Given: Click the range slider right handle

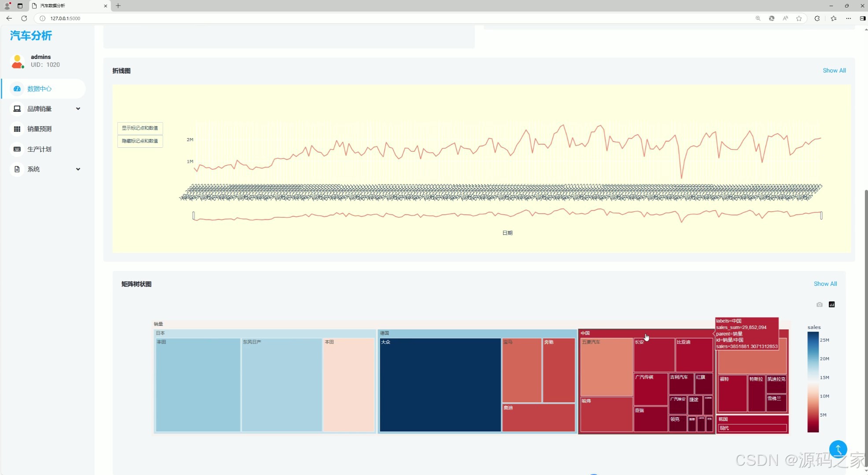Looking at the screenshot, I should tap(821, 216).
